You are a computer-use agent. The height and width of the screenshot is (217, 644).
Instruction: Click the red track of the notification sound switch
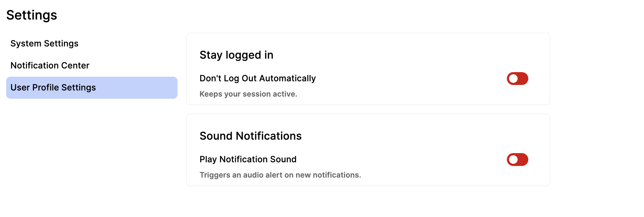523,160
